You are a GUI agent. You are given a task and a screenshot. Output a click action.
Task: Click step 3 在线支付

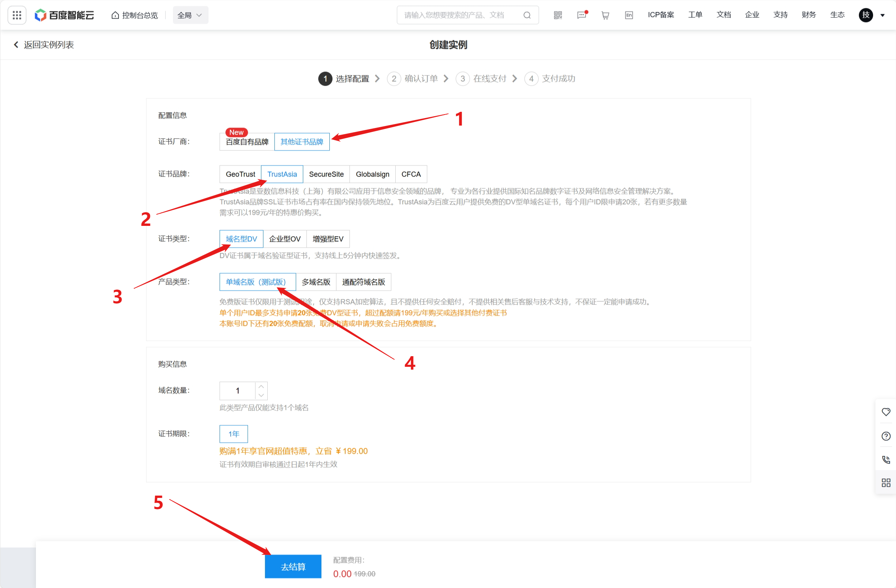click(481, 79)
